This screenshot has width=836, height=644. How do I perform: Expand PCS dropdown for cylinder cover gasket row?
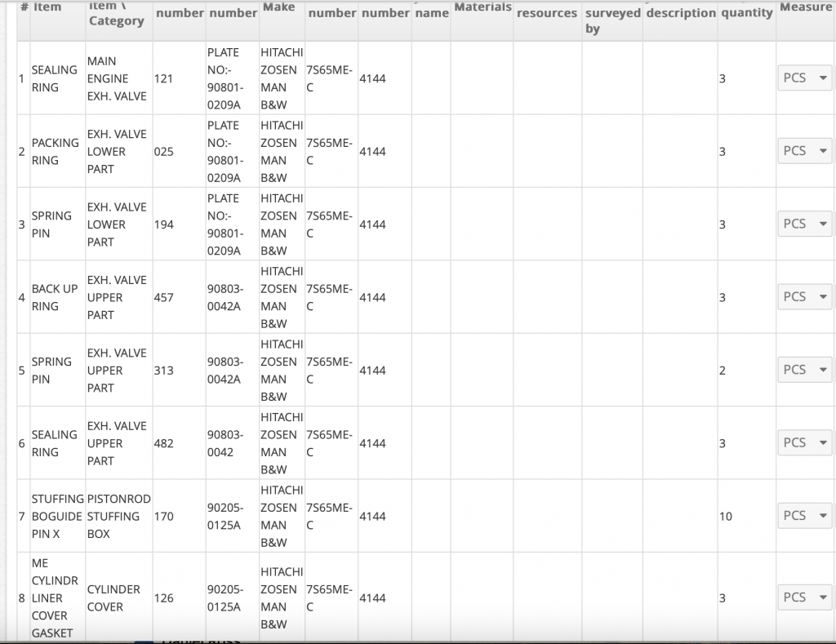pyautogui.click(x=804, y=597)
